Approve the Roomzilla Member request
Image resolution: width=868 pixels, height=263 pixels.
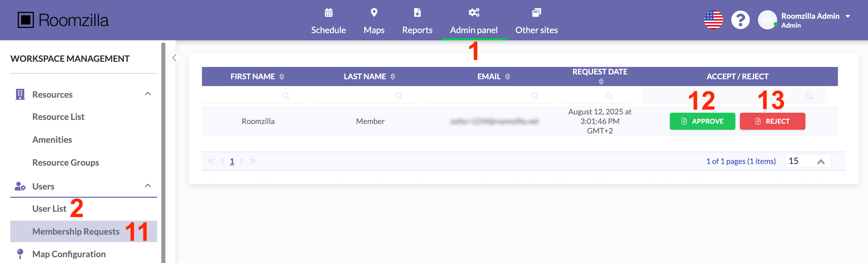coord(702,121)
